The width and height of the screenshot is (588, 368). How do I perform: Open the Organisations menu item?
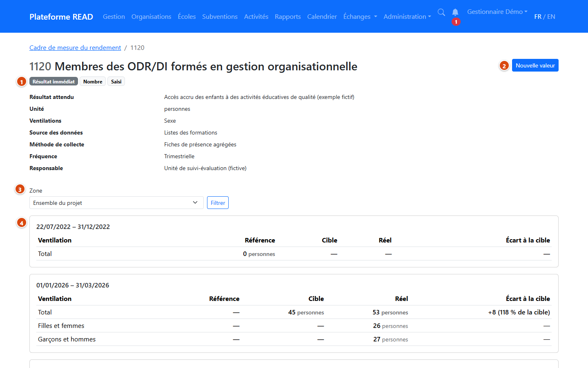tap(151, 17)
